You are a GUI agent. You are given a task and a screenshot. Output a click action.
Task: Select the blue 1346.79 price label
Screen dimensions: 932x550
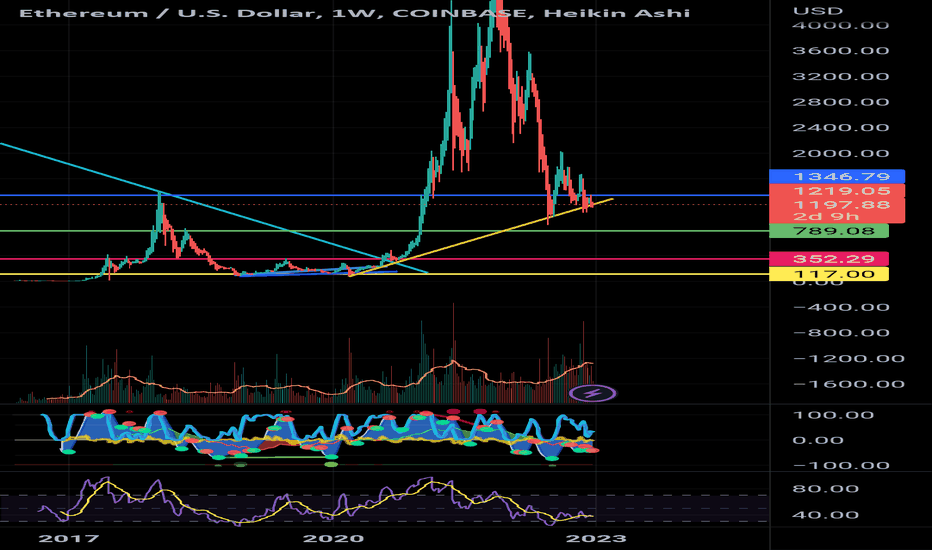pyautogui.click(x=837, y=177)
